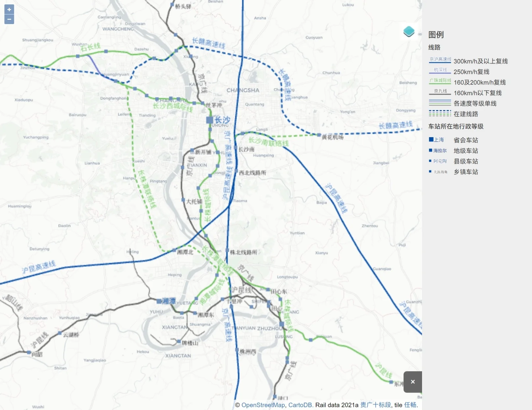Screen dimensions: 532x410
Task: Click the 株北线路所 station marker
Action: point(227,250)
